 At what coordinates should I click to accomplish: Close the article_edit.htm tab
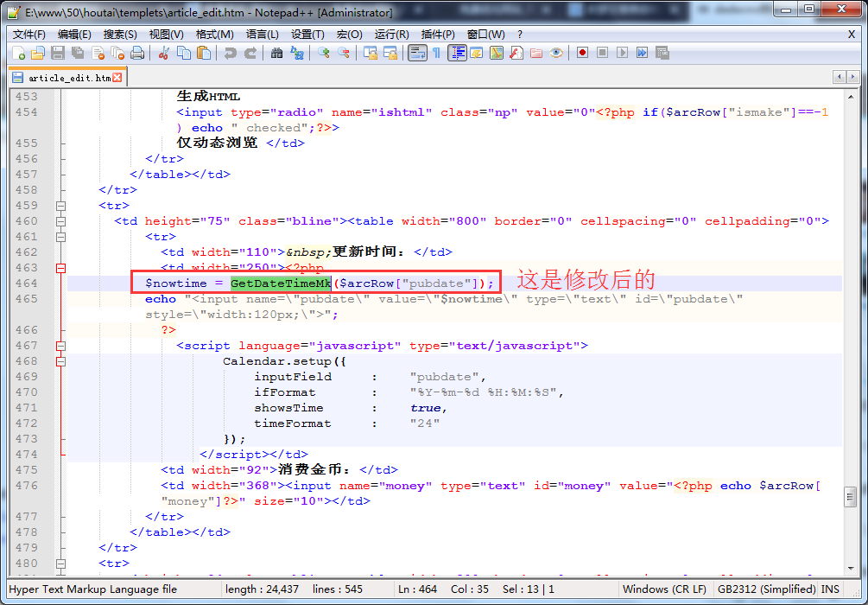pos(118,78)
